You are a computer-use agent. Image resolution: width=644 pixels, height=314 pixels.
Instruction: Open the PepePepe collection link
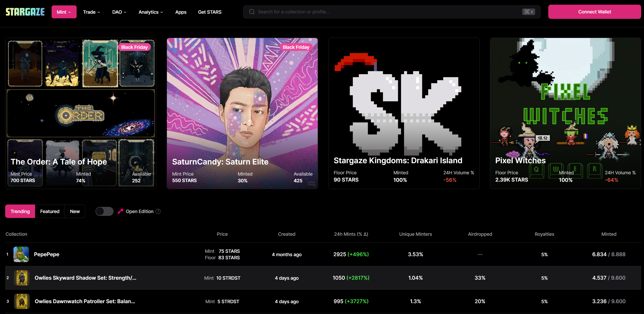point(46,254)
